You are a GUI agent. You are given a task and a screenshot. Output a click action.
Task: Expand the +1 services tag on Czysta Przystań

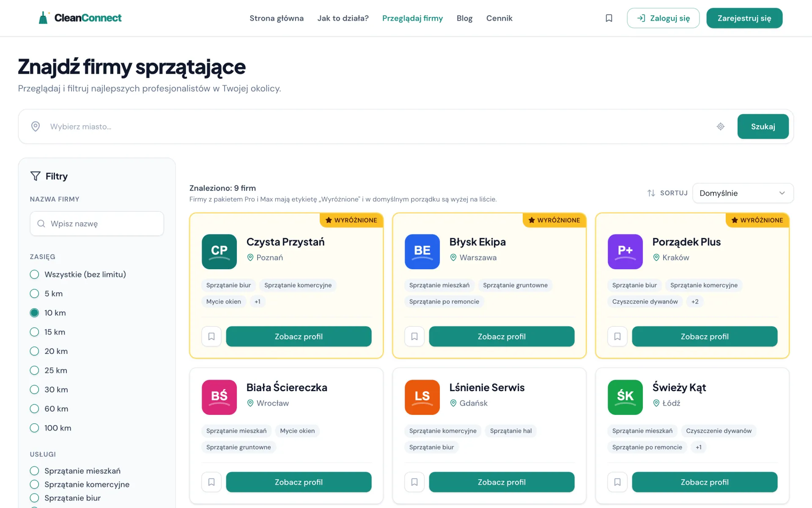258,301
